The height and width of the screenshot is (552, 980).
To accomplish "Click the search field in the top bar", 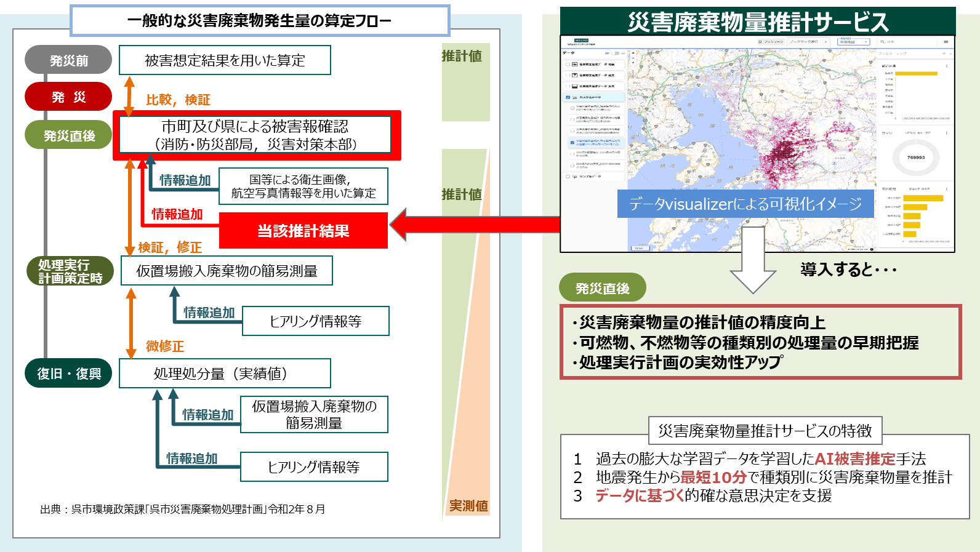I will pyautogui.click(x=906, y=42).
